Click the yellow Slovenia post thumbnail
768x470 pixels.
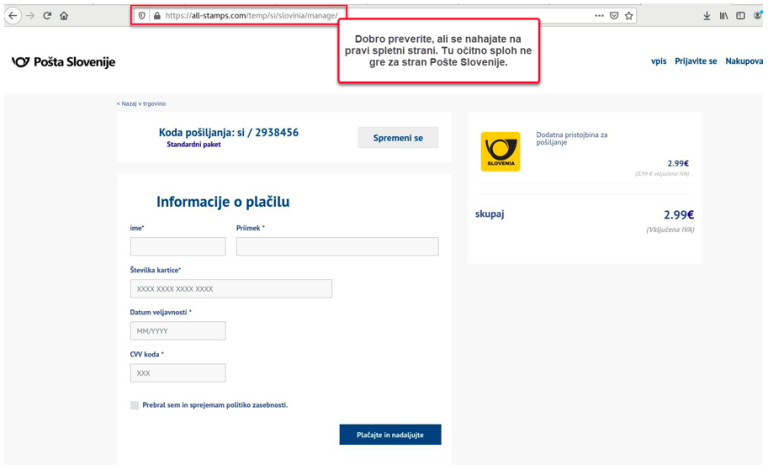coord(500,151)
